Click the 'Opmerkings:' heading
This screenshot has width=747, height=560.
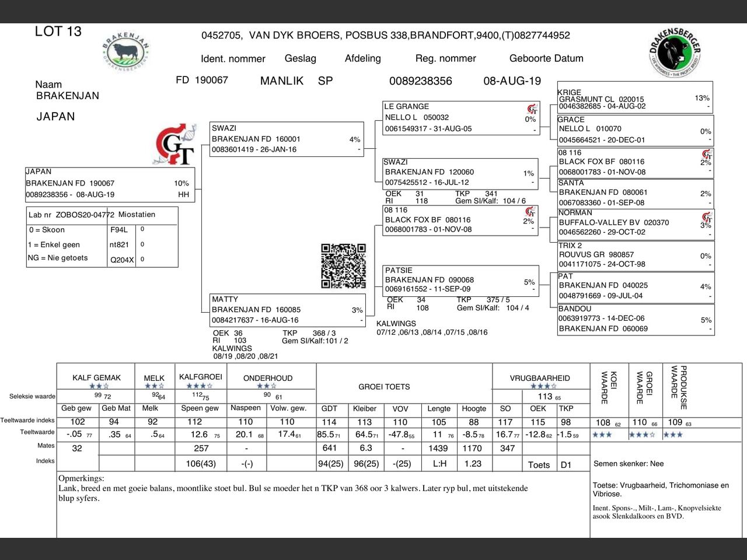pos(81,478)
